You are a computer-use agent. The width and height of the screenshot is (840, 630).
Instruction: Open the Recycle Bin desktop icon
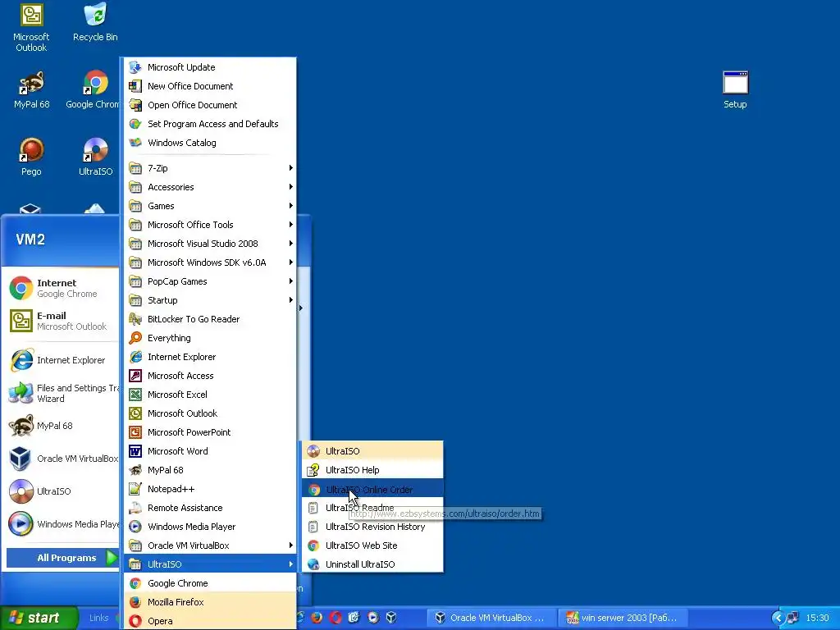click(x=95, y=22)
